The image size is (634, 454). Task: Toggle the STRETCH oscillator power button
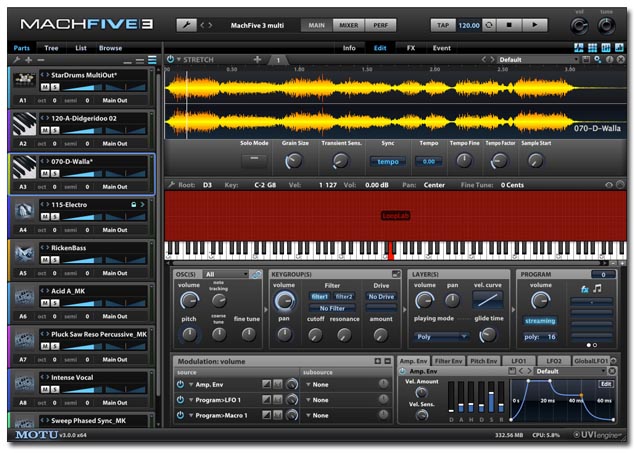(170, 59)
